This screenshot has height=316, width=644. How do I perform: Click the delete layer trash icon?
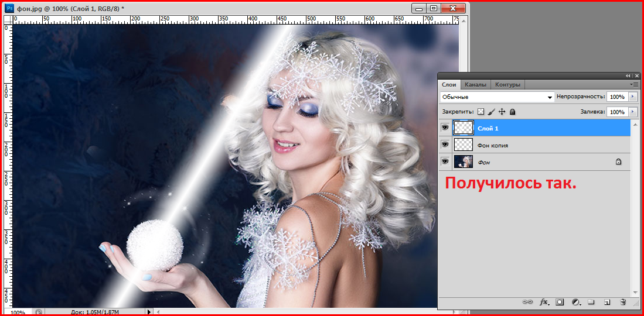pyautogui.click(x=623, y=302)
